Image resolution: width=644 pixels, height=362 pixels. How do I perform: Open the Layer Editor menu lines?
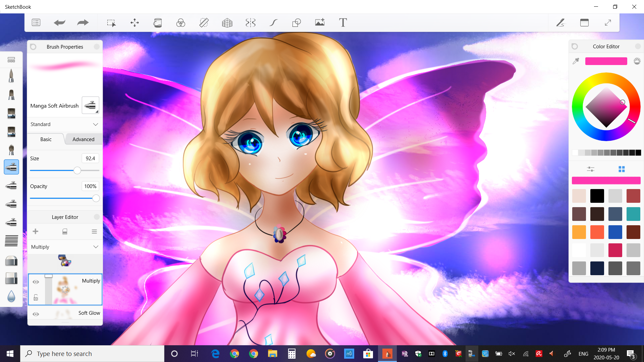tap(94, 231)
